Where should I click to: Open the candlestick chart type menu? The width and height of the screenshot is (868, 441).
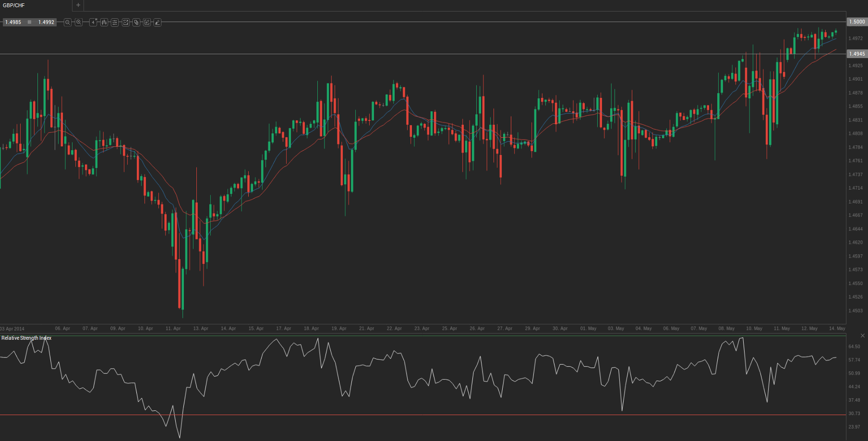pyautogui.click(x=104, y=23)
